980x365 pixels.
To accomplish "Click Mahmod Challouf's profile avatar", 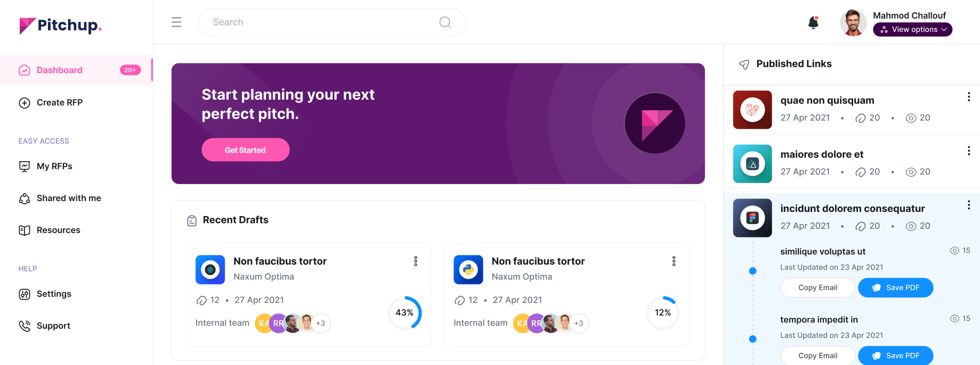I will click(853, 23).
